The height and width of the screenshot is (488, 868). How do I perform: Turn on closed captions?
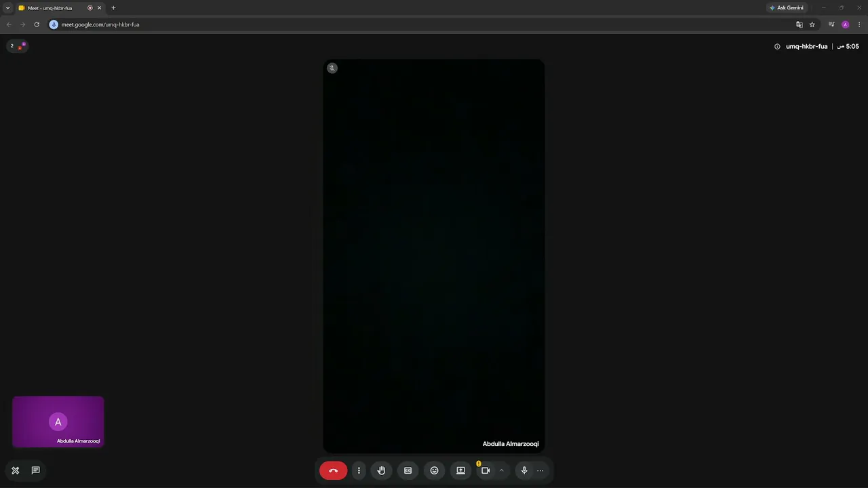pos(408,470)
